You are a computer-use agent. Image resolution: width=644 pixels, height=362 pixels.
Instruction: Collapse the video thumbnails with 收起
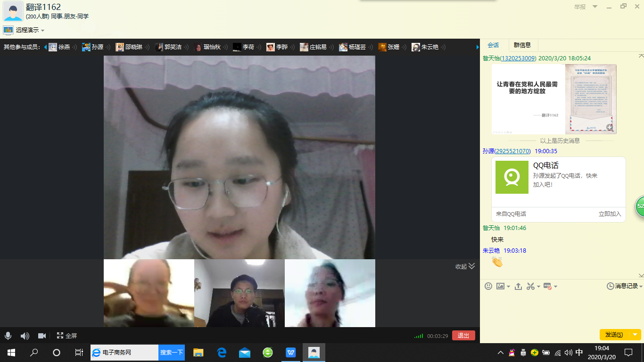[465, 266]
